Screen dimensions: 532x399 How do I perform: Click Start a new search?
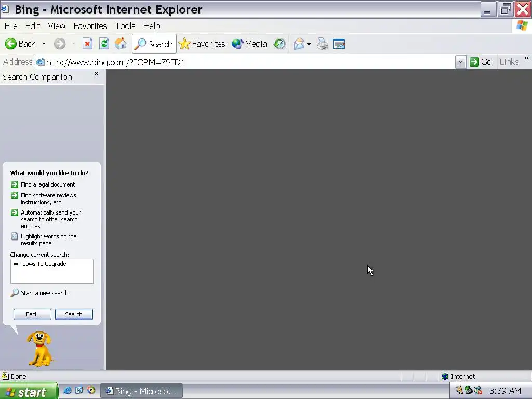pyautogui.click(x=45, y=293)
